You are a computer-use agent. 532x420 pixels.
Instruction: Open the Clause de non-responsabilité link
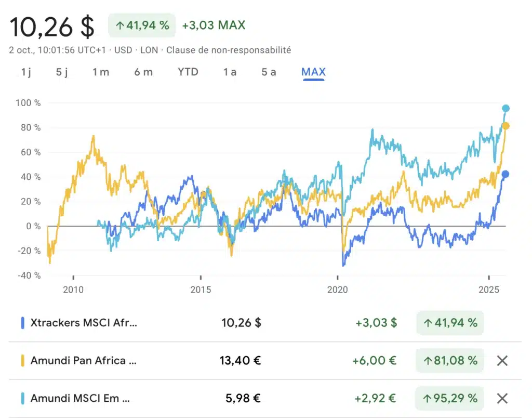click(229, 50)
